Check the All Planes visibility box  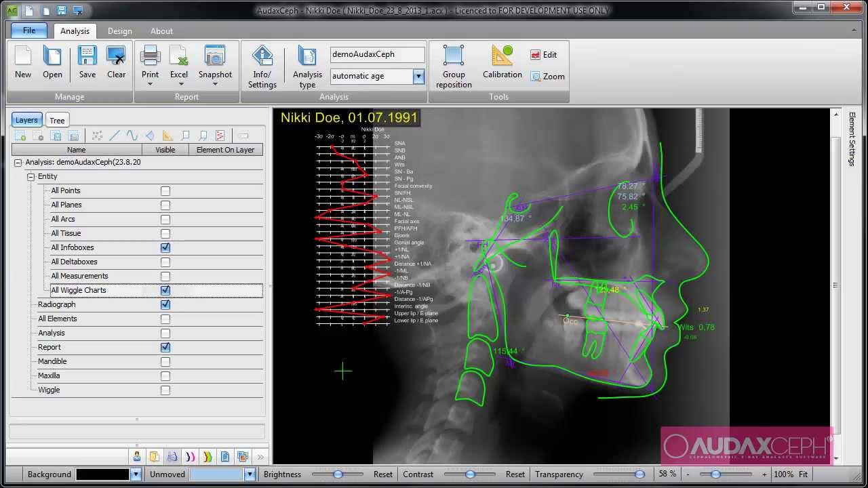165,205
